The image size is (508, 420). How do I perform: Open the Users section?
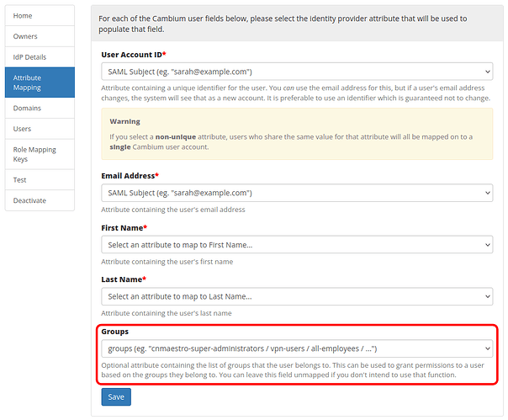tap(40, 129)
